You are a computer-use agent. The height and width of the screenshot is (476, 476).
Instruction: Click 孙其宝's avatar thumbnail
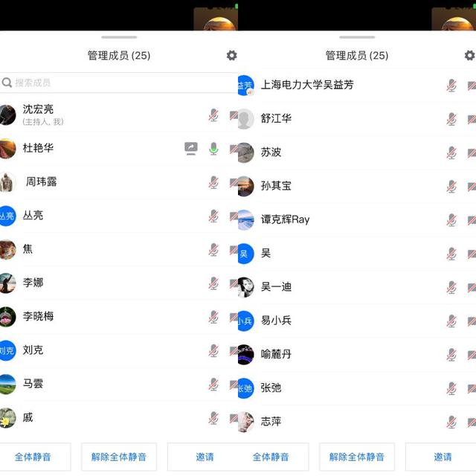click(x=245, y=186)
